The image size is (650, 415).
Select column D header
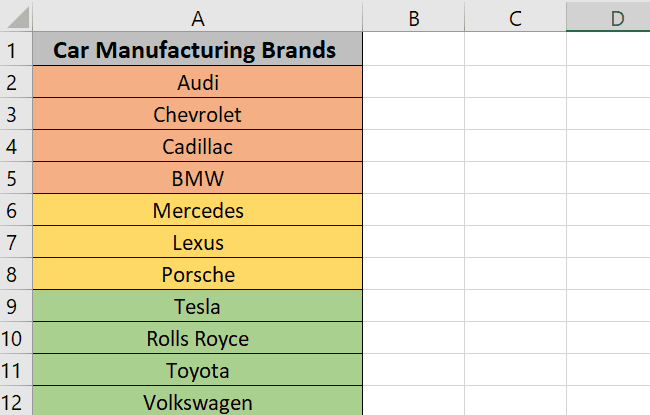click(608, 17)
